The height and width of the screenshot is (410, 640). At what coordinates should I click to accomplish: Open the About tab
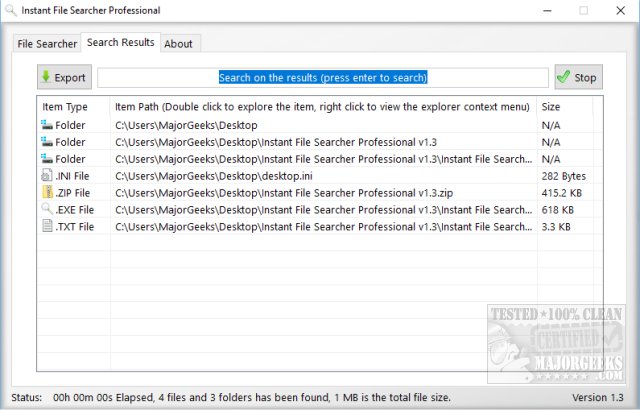[x=178, y=44]
